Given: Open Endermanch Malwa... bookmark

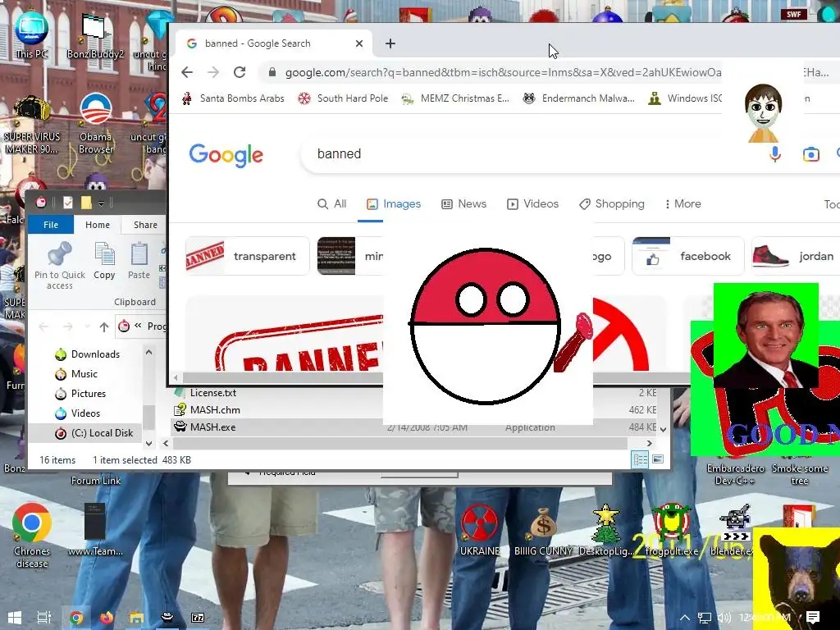Looking at the screenshot, I should [x=579, y=98].
